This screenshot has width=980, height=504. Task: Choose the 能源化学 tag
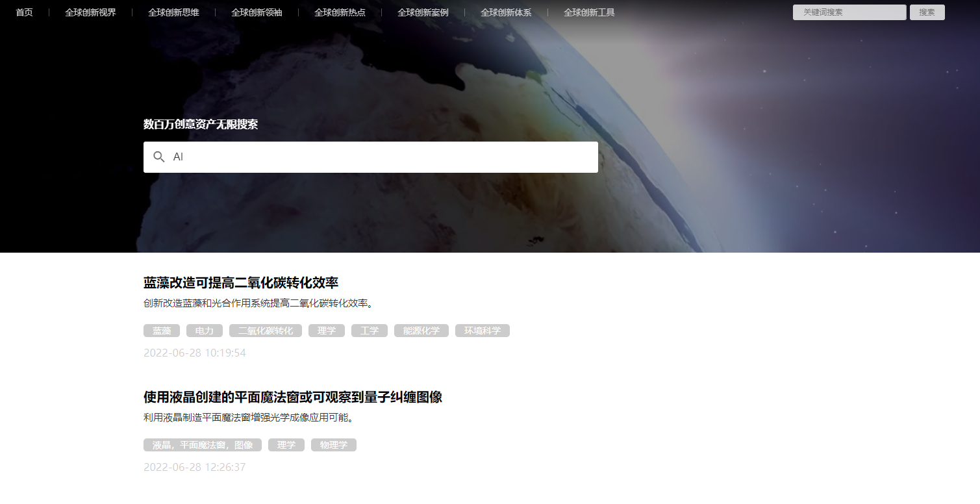click(x=421, y=331)
